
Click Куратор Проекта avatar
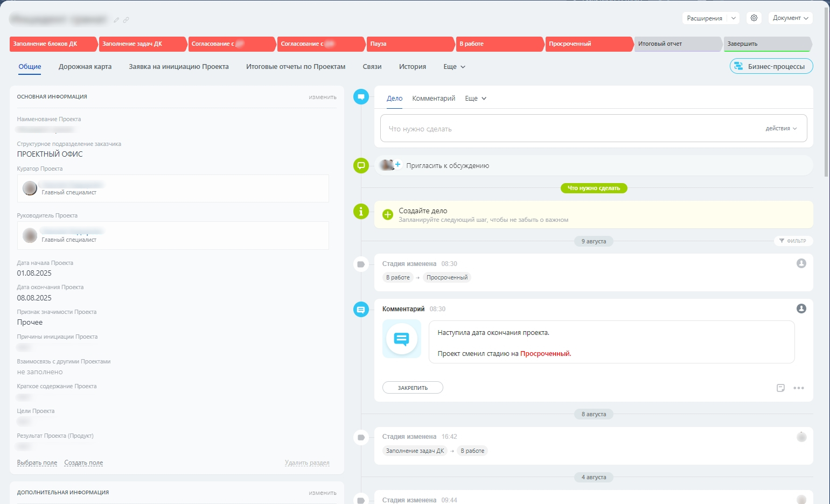click(x=30, y=188)
